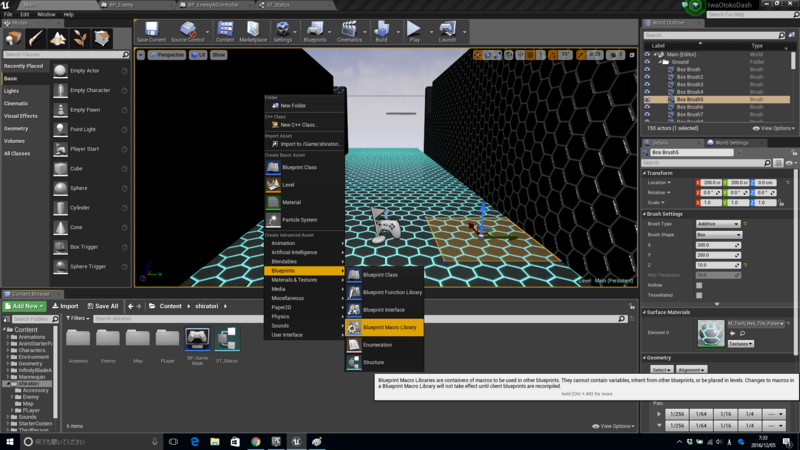
Task: Choose Blueprint Macro Library entry
Action: 385,328
